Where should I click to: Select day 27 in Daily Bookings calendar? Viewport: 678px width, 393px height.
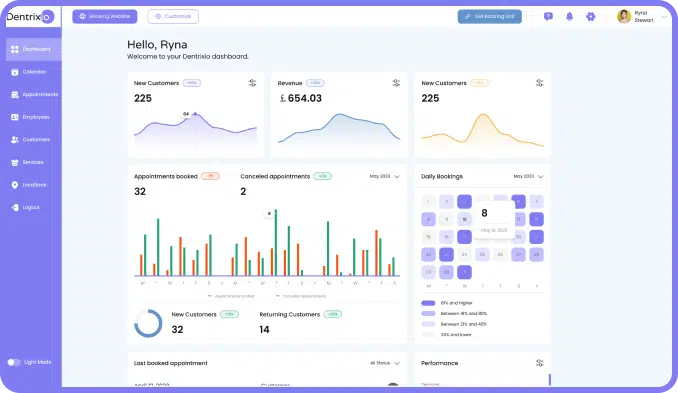(518, 255)
